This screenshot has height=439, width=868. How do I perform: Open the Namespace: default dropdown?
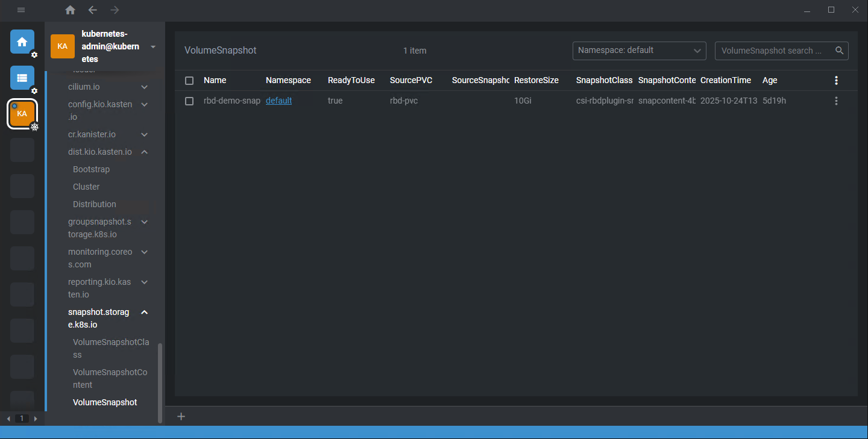pos(639,51)
